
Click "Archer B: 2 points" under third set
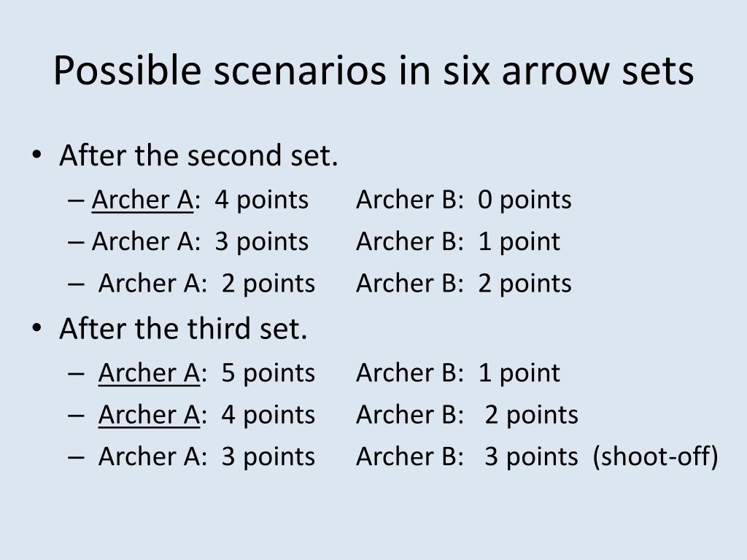(x=467, y=415)
